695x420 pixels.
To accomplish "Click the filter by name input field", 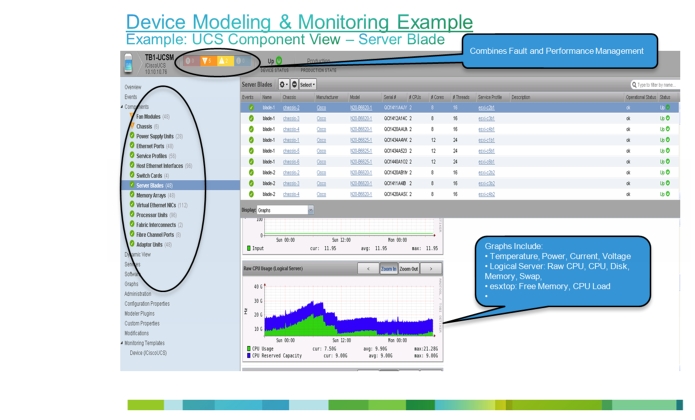I will tap(654, 84).
